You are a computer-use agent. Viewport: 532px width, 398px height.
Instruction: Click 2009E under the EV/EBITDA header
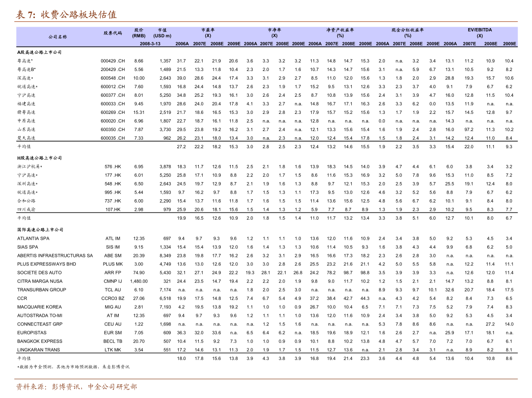pos(510,44)
